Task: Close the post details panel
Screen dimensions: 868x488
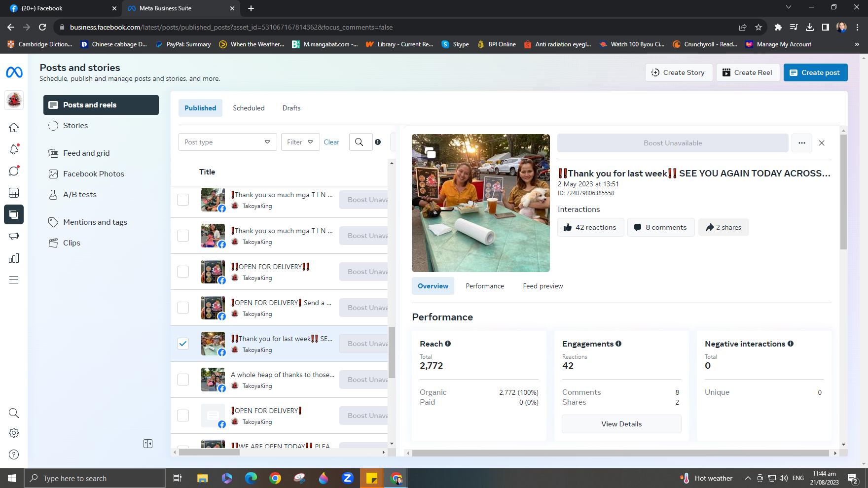Action: point(822,143)
